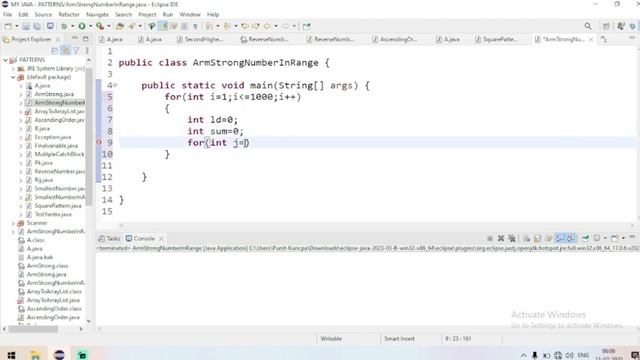Click the Search magnifier icon at top right

[x=588, y=26]
